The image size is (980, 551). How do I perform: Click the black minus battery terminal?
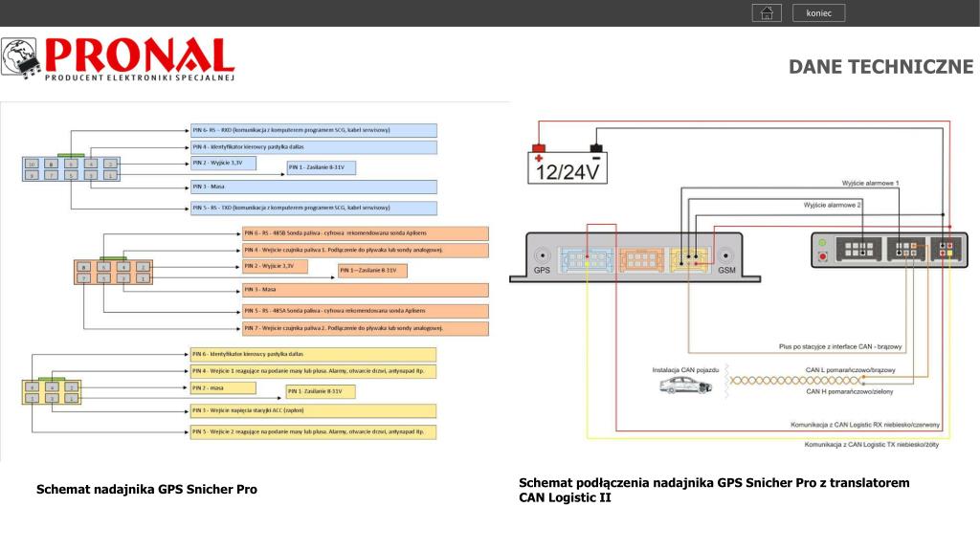point(596,148)
